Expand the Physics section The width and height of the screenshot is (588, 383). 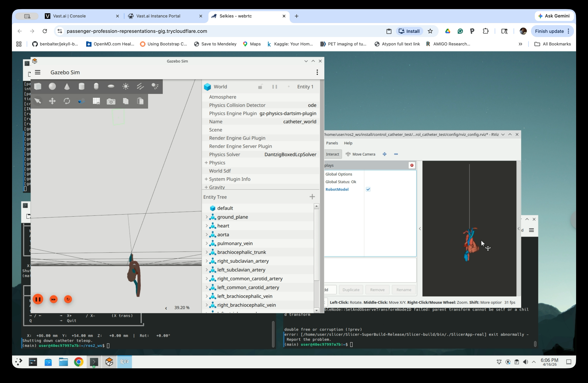click(206, 163)
